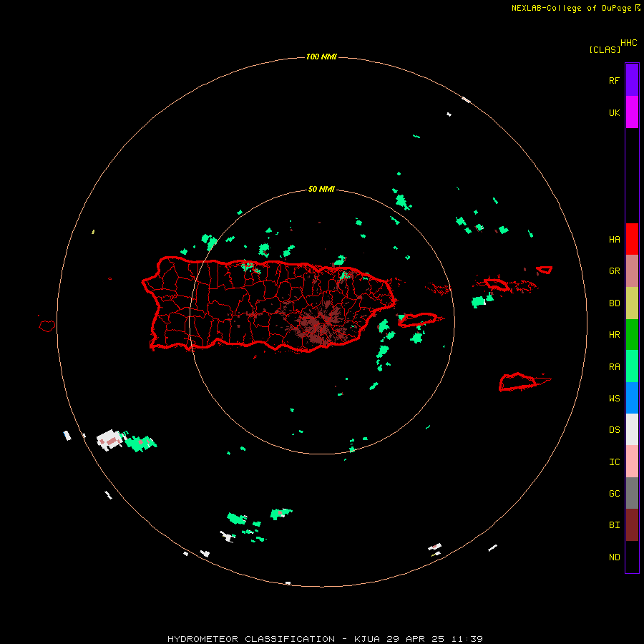Click the HA red legend swatch
The height and width of the screenshot is (644, 644).
tap(632, 239)
